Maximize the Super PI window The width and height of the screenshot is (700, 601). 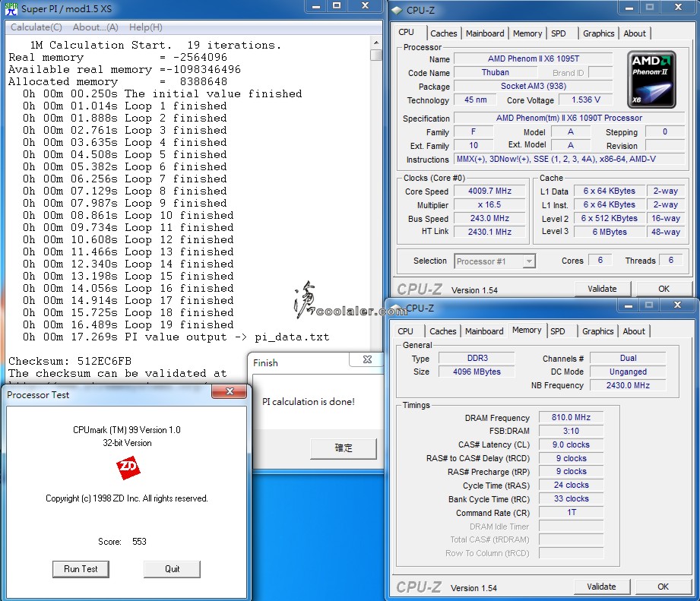(337, 6)
